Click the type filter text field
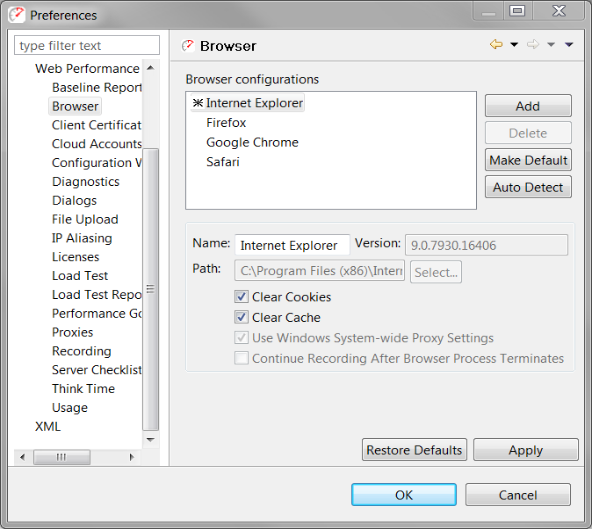The image size is (592, 529). 87,45
